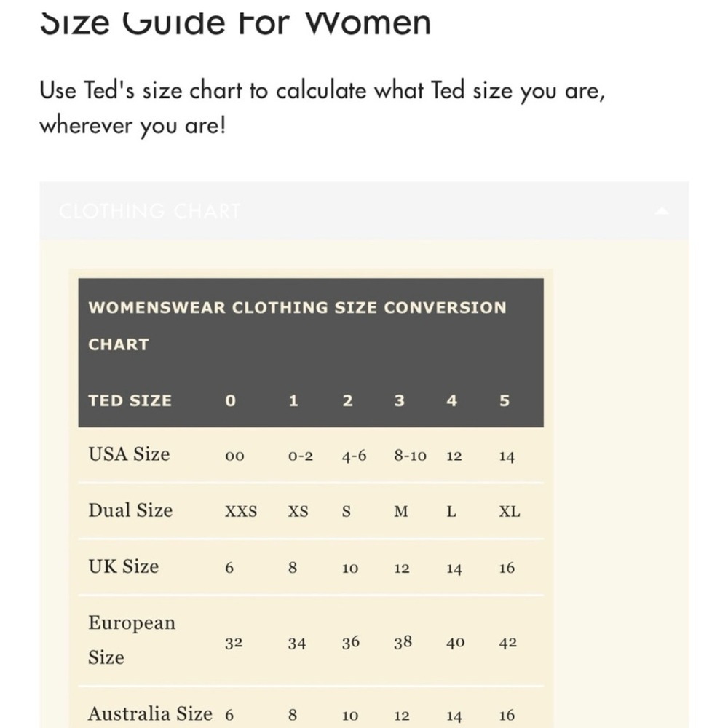The width and height of the screenshot is (728, 728).
Task: Click the UK Size row label
Action: click(x=124, y=566)
